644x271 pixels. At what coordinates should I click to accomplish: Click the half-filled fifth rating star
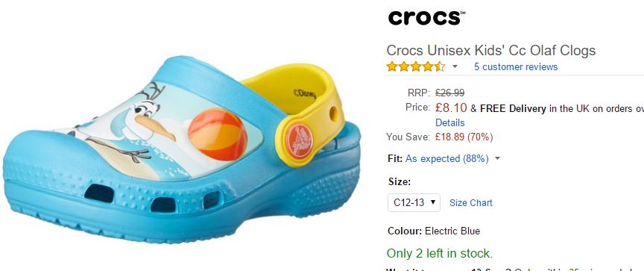[440, 66]
